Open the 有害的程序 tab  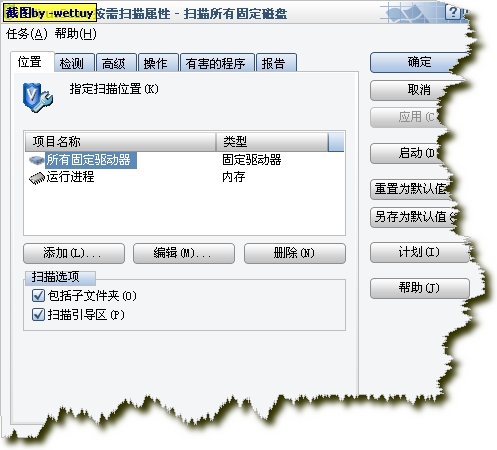point(217,63)
